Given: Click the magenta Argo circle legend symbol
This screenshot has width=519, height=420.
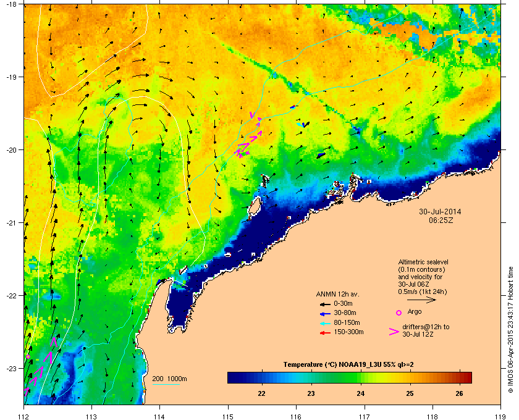Looking at the screenshot, I should 399,313.
